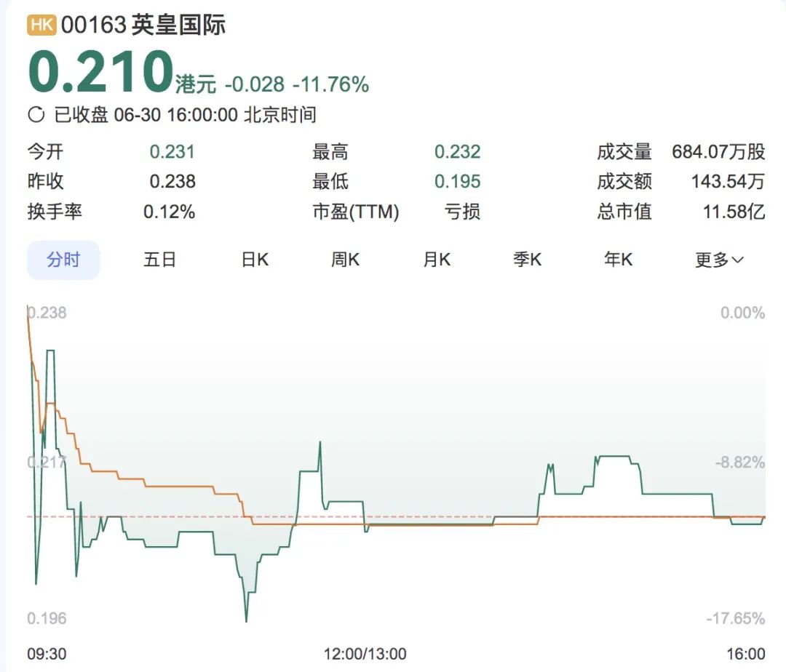Viewport: 786px width, 672px height.
Task: Click the 0.196 price axis label
Action: 47,618
